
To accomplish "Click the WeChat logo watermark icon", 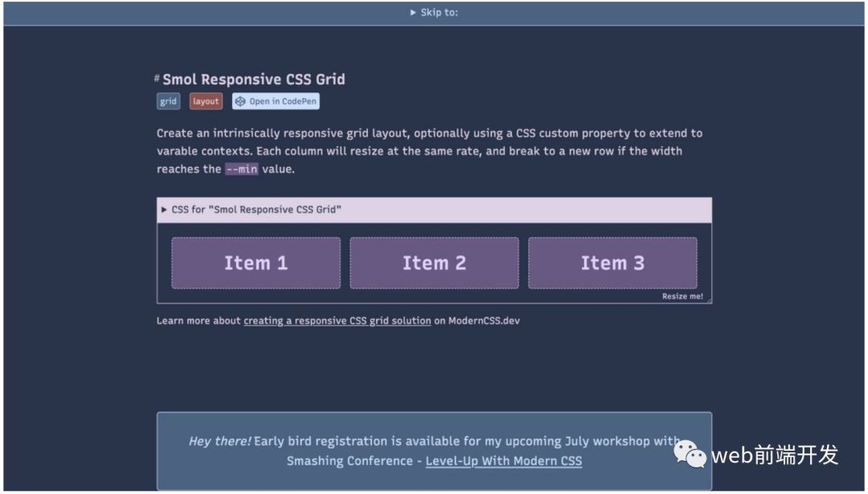I will point(690,455).
